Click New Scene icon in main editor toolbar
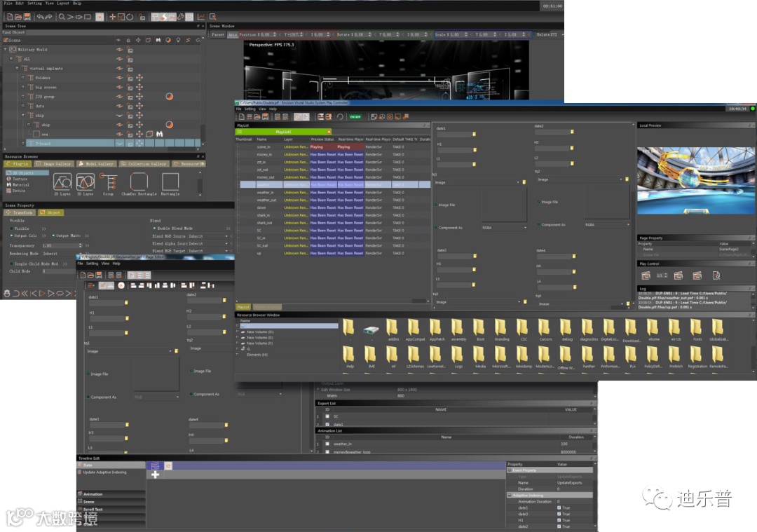This screenshot has height=532, width=757. (10, 17)
